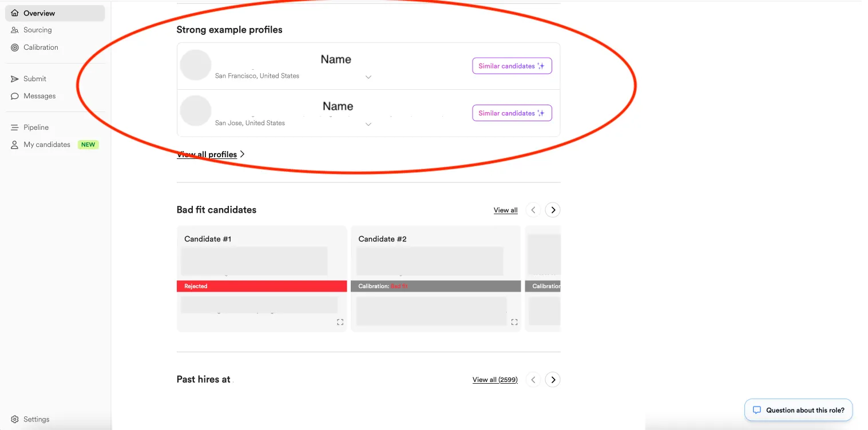Expand details for the San Francisco profile
868x430 pixels.
pyautogui.click(x=368, y=77)
